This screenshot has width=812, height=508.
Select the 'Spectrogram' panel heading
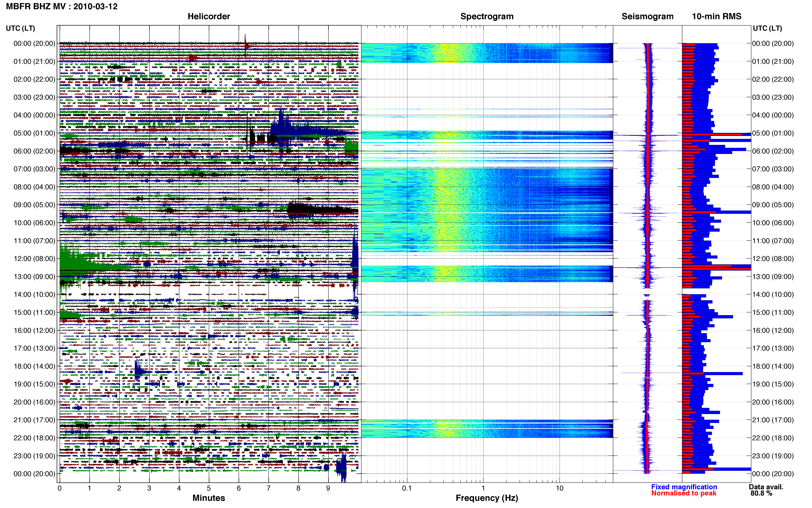coord(487,16)
